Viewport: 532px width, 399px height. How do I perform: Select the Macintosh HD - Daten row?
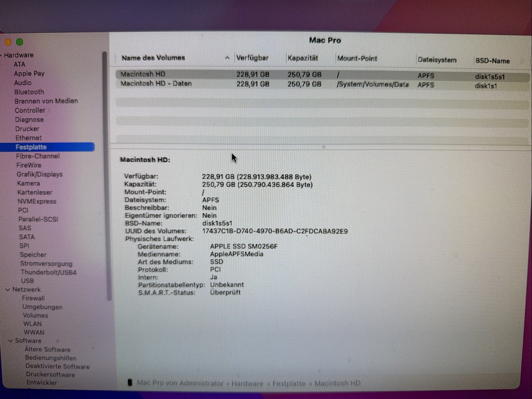click(x=323, y=85)
